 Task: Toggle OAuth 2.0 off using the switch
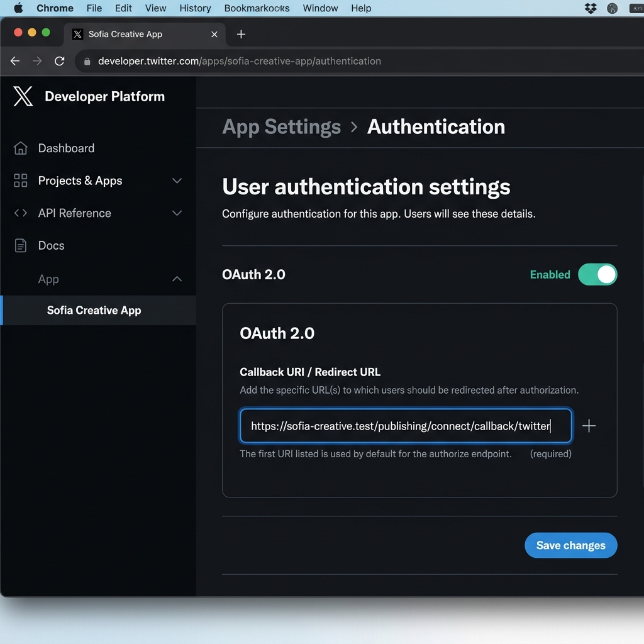click(x=597, y=274)
